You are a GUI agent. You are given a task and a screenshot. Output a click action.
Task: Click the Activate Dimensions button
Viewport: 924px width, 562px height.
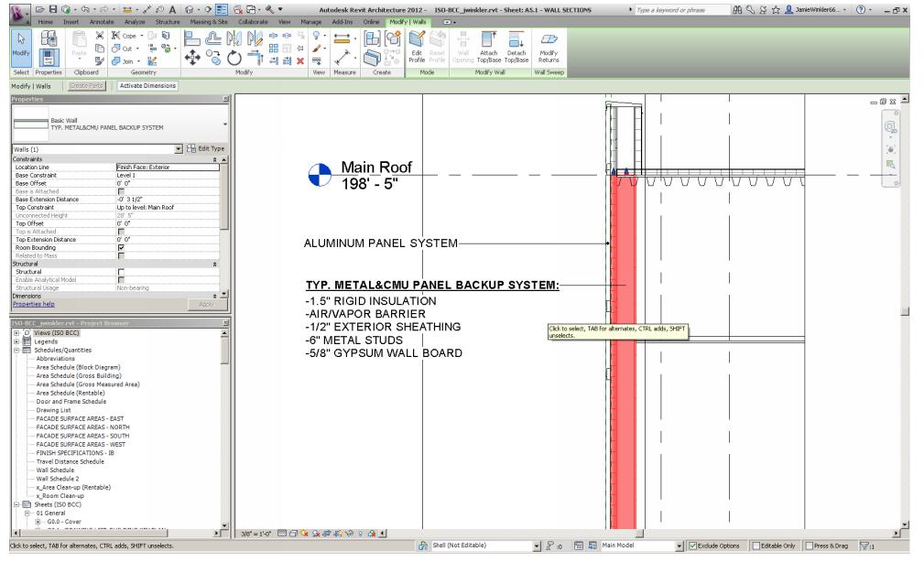tap(147, 86)
